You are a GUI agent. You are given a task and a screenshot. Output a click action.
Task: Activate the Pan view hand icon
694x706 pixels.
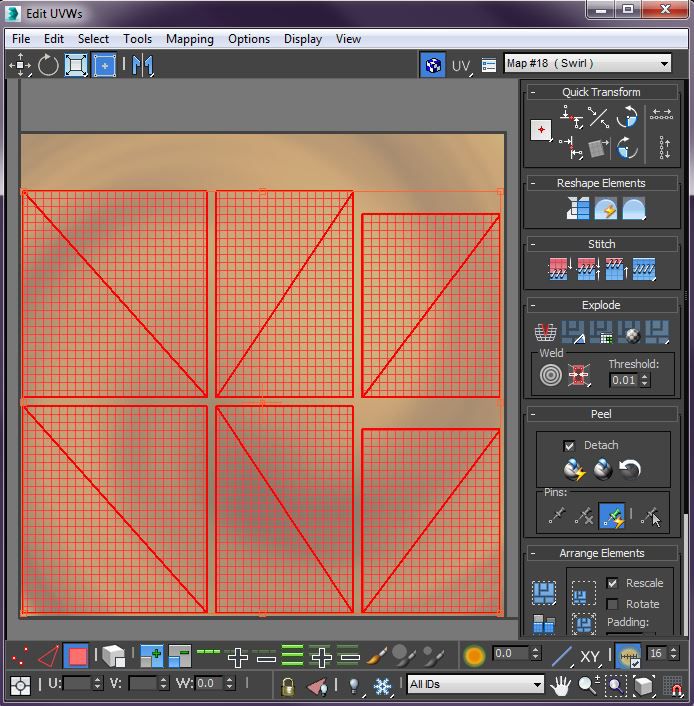tap(562, 685)
